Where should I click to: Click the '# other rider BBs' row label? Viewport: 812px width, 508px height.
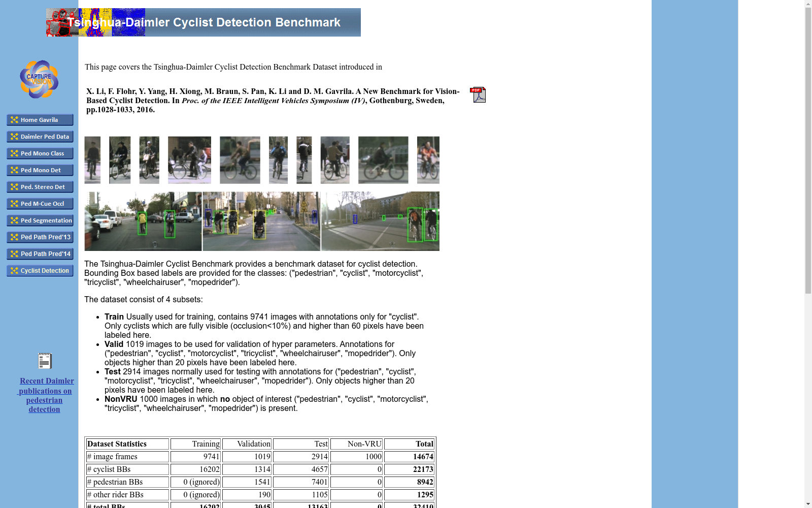coord(127,495)
